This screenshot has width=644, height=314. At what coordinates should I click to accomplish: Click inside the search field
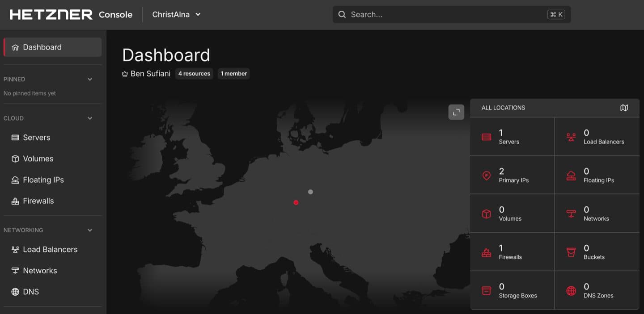tap(447, 14)
